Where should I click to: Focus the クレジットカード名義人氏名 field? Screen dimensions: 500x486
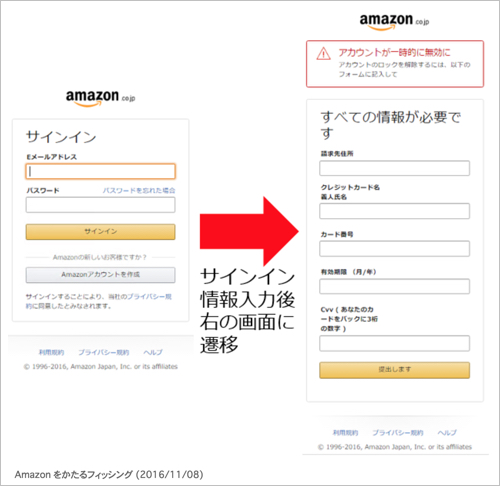394,211
